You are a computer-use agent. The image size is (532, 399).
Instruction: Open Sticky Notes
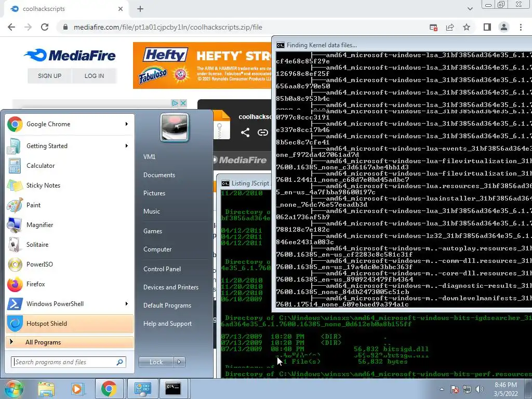pos(70,185)
